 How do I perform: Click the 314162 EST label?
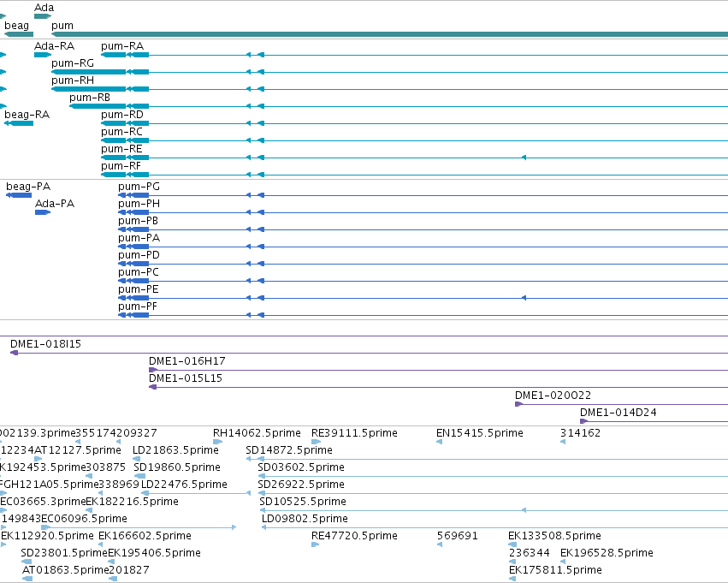(x=580, y=433)
